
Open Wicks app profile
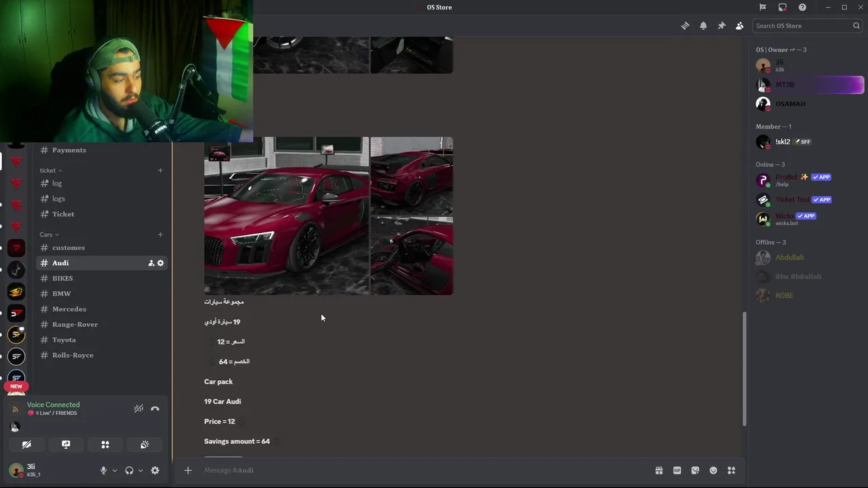(x=809, y=219)
